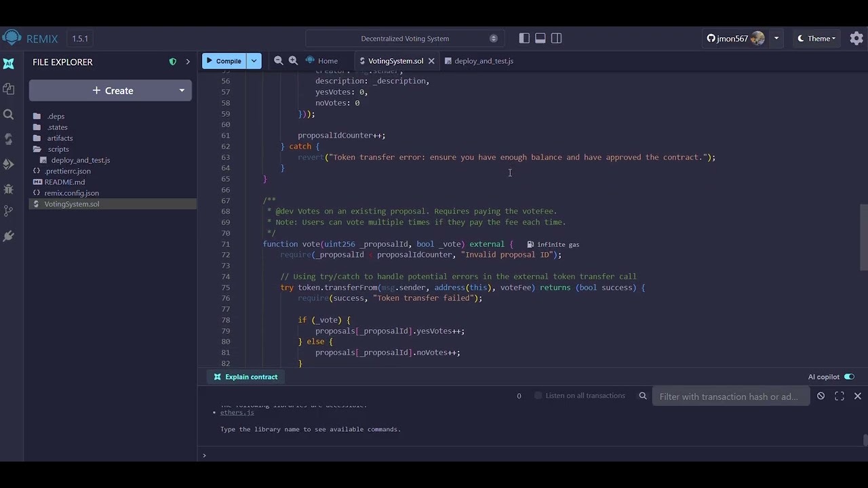Clear the terminal with the clear icon
The width and height of the screenshot is (868, 488).
tap(821, 396)
